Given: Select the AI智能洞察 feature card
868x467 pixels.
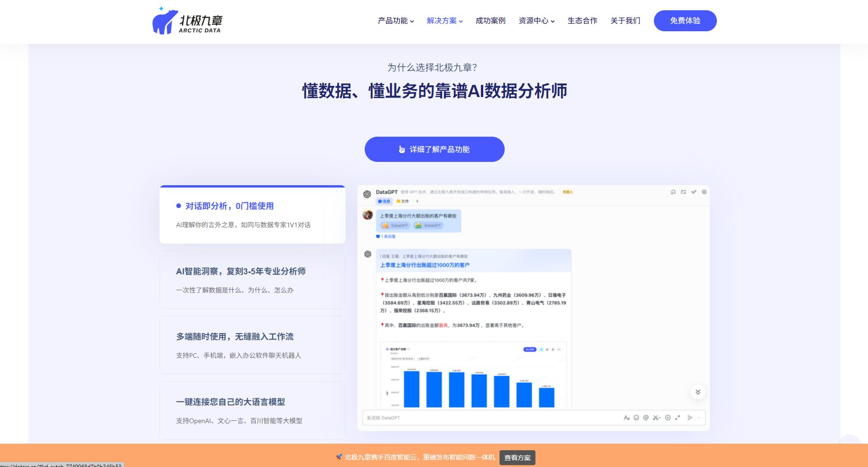Looking at the screenshot, I should point(252,280).
